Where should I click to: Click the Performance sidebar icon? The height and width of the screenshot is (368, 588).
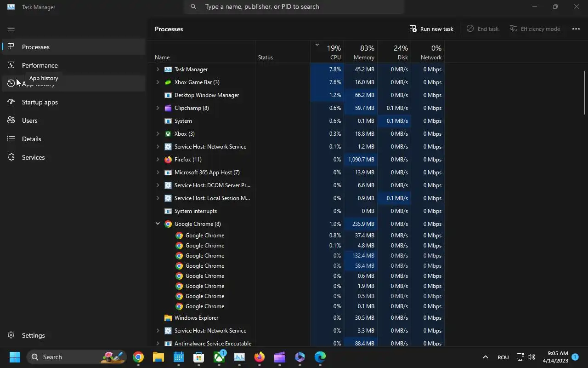coord(11,65)
